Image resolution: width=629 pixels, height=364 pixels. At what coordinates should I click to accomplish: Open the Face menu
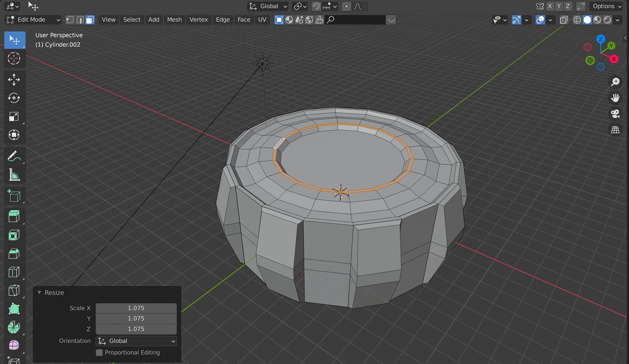(x=244, y=20)
